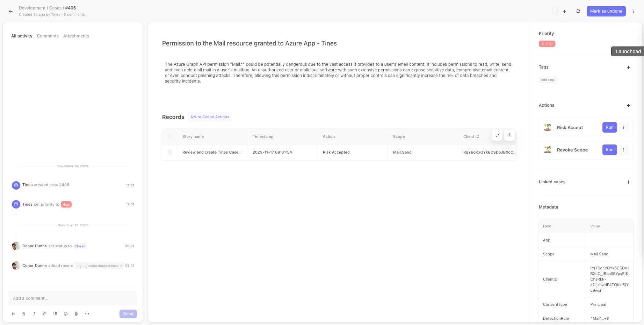Insert a bulleted list in comment

pos(55,314)
